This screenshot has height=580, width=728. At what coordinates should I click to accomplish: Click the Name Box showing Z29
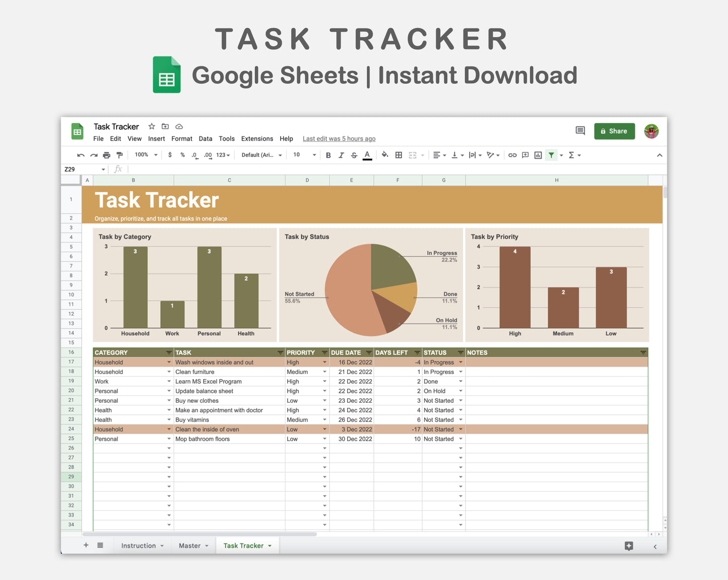[x=83, y=169]
